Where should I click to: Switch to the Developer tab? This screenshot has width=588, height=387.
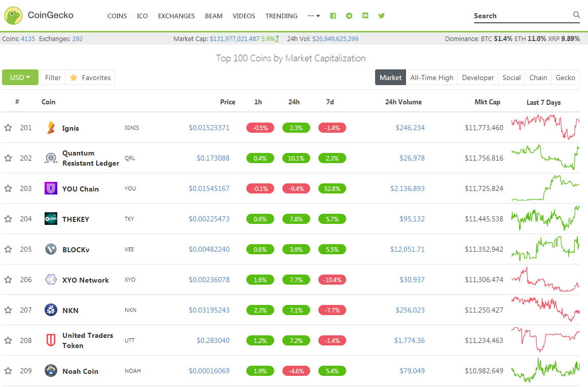(477, 78)
